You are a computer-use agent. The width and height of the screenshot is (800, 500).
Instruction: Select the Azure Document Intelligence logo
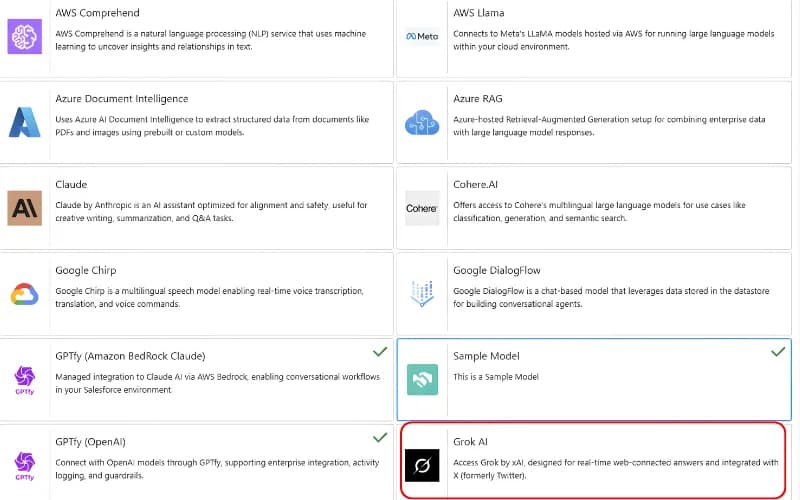(24, 122)
